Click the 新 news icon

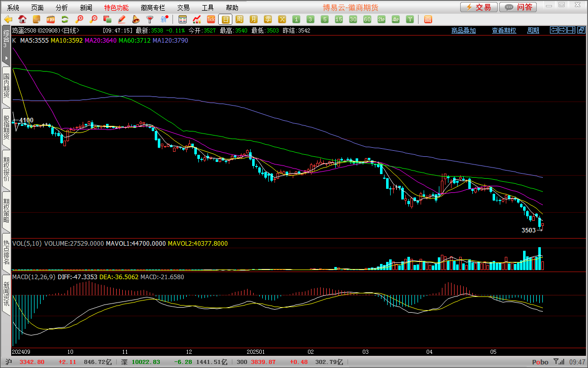(x=164, y=19)
